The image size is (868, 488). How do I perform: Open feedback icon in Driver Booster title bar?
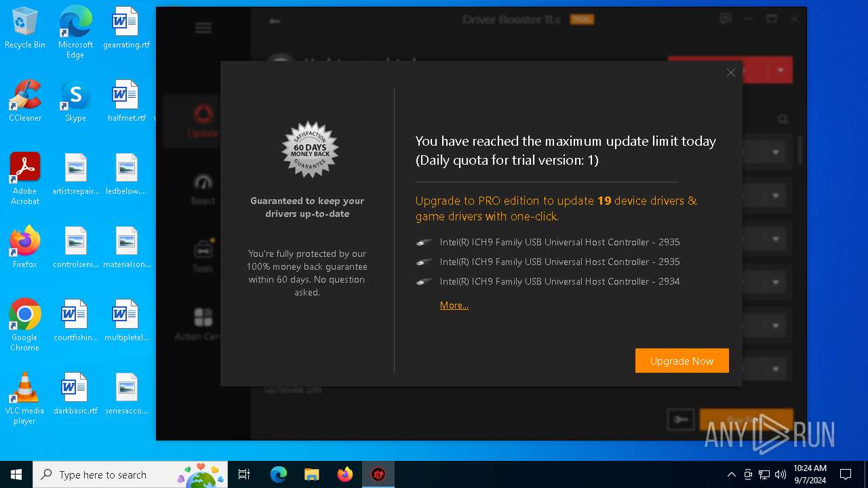[x=725, y=19]
